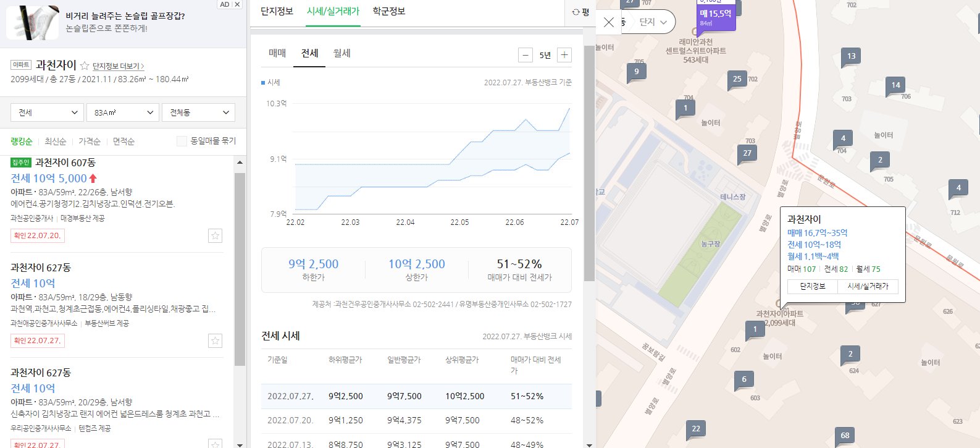The width and height of the screenshot is (980, 448).
Task: Click 상한가 10억 2,500 value
Action: coord(417,264)
